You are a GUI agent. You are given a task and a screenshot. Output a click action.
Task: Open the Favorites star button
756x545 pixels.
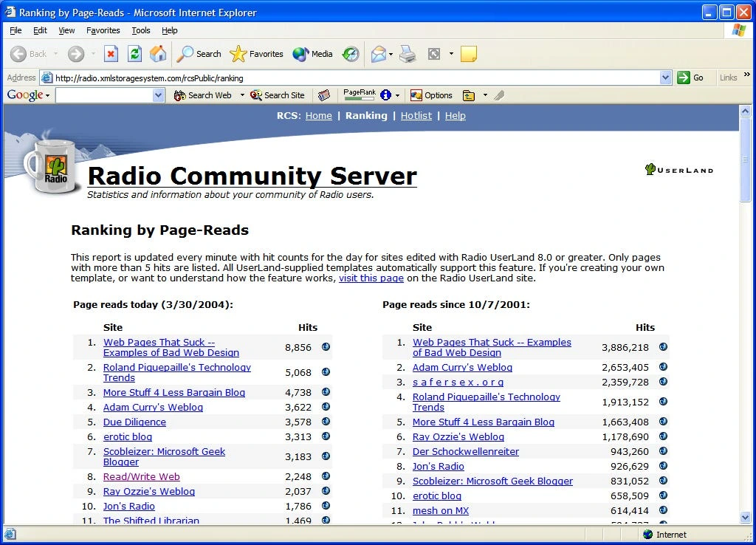pos(256,54)
